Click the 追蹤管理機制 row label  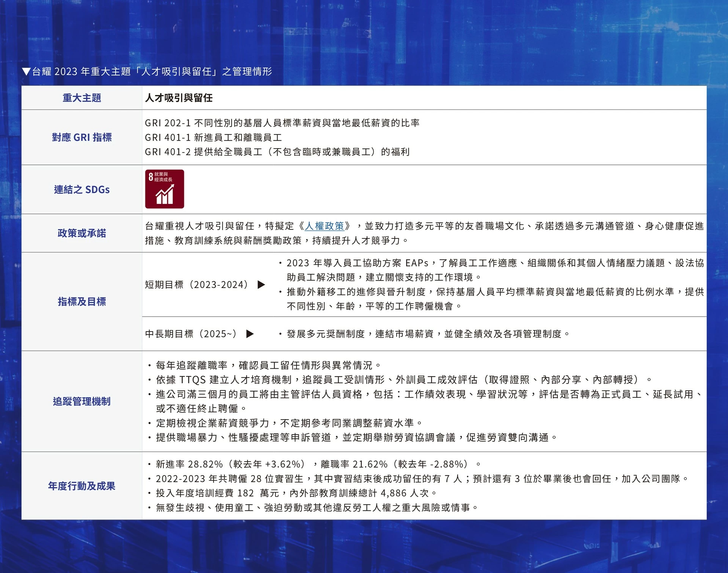[82, 401]
